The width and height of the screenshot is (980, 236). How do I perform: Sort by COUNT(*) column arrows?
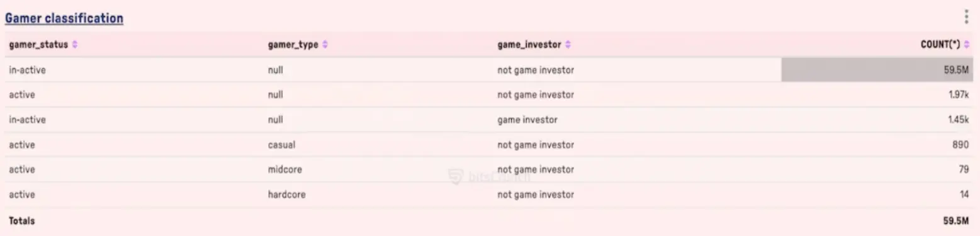click(x=967, y=45)
